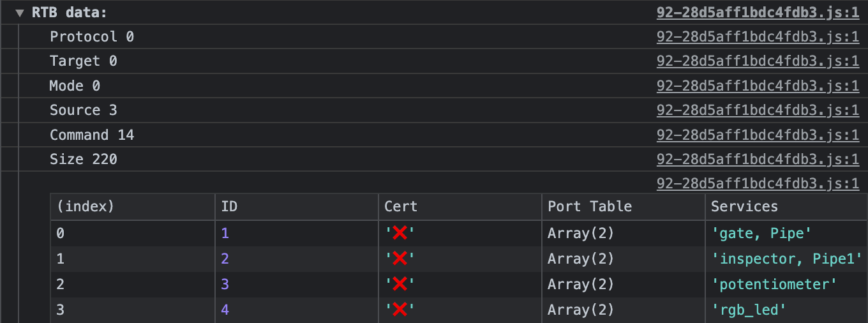868x323 pixels.
Task: Open source link for Protocol 0 line
Action: (x=758, y=37)
